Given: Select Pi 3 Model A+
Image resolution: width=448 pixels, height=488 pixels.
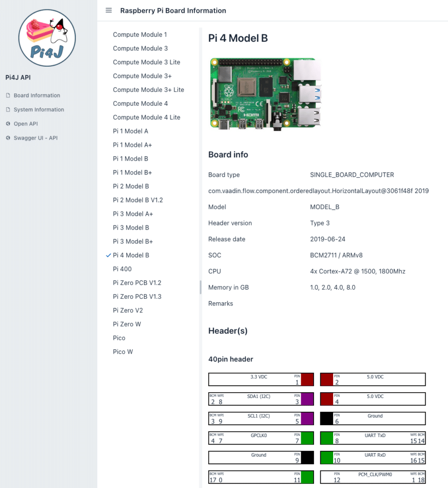Looking at the screenshot, I should click(x=133, y=214).
